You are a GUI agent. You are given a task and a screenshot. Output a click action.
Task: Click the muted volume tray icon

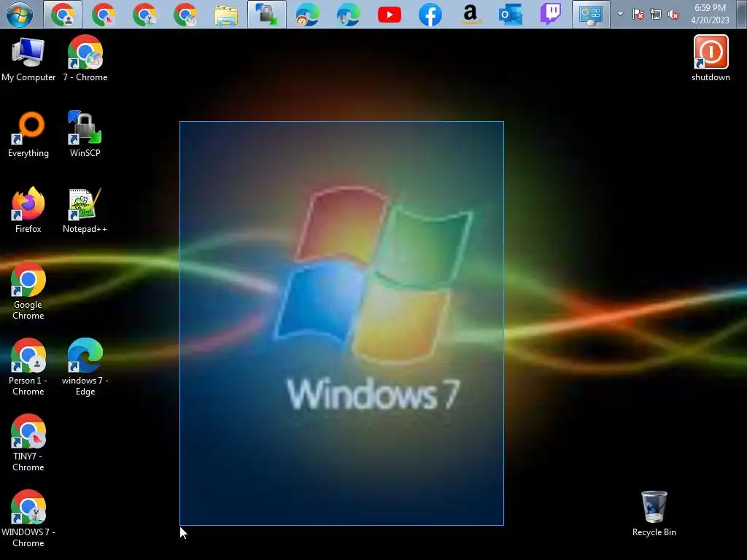(x=673, y=15)
